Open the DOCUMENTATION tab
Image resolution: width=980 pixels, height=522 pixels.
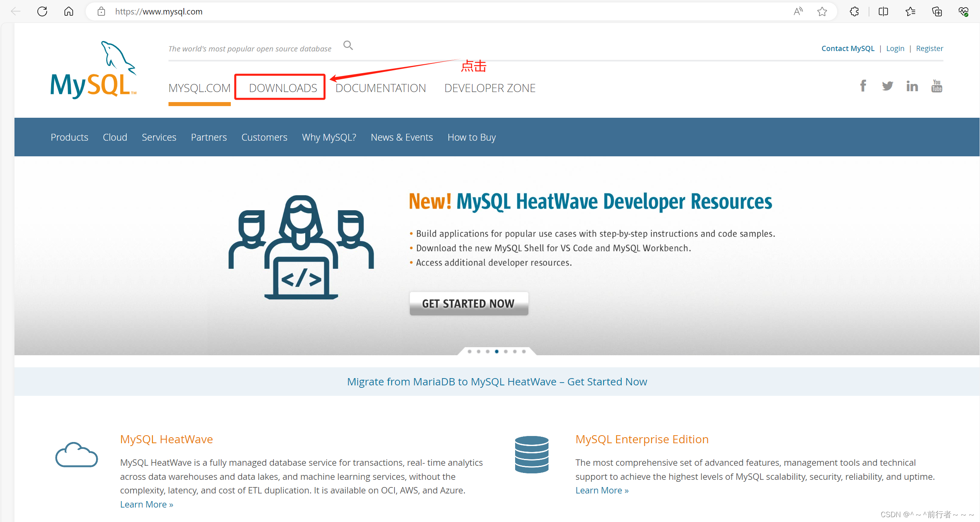coord(380,88)
